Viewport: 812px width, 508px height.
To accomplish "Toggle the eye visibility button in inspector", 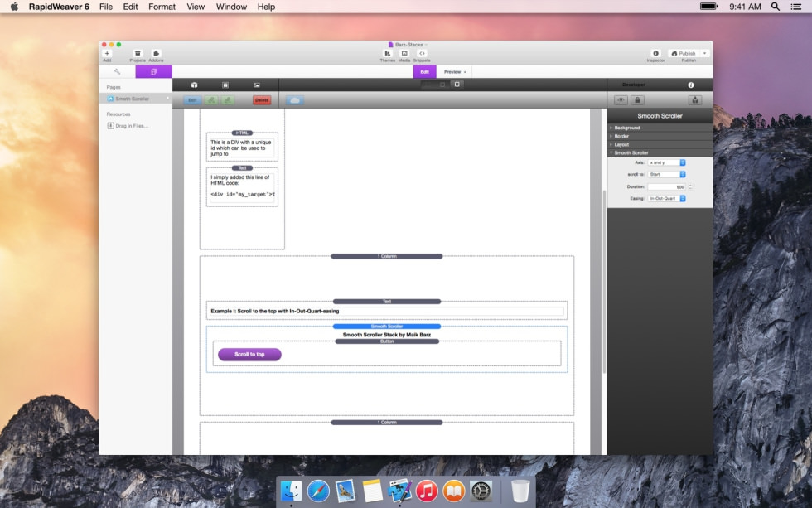I will tap(621, 100).
